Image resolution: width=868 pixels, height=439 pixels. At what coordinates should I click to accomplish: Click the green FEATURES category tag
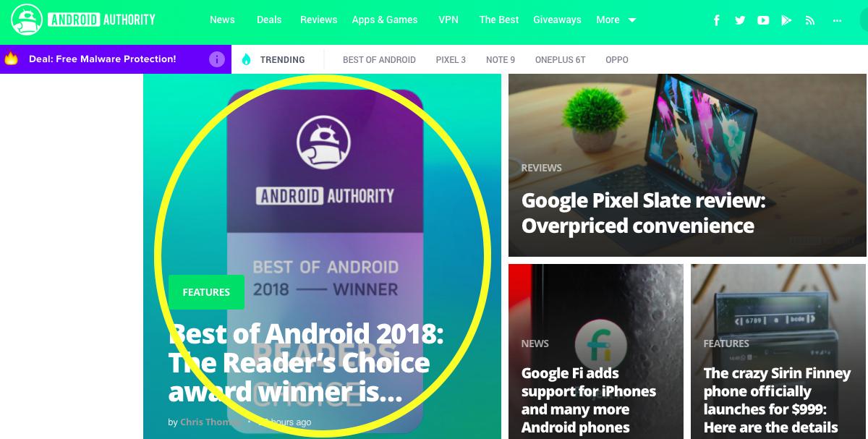pyautogui.click(x=206, y=292)
